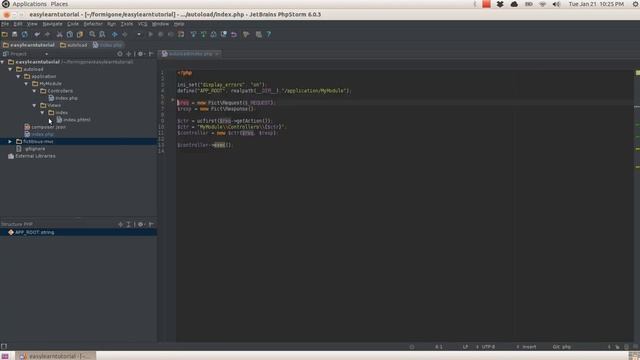The height and width of the screenshot is (360, 640).
Task: Click the Debug toolbar icon
Action: [x=160, y=34]
